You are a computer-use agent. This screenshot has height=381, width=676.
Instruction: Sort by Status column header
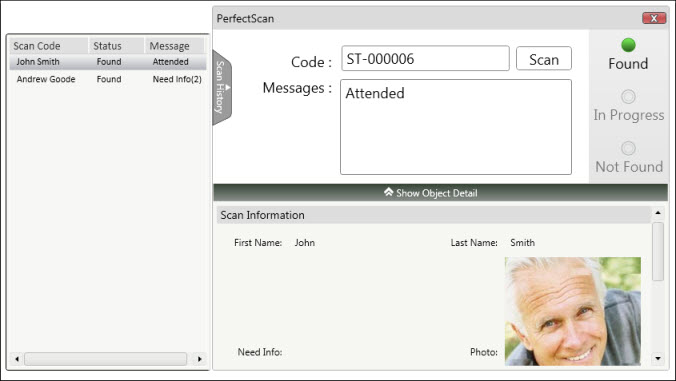click(x=116, y=46)
